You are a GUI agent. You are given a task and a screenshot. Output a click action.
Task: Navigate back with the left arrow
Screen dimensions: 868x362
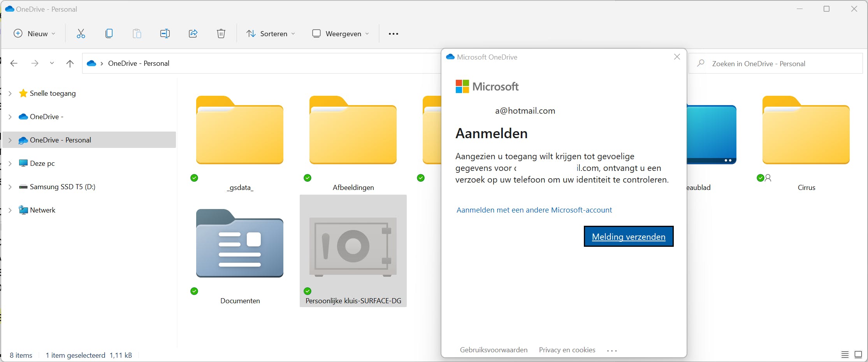point(14,63)
